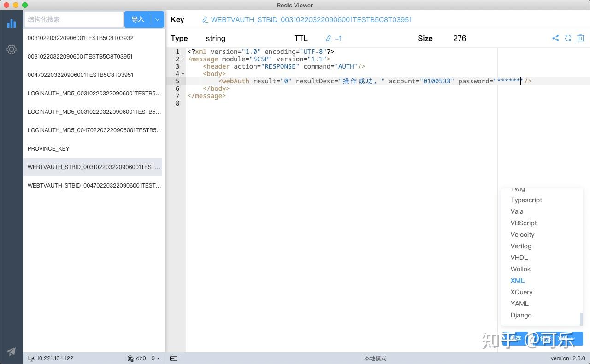
Task: Open the statistics panel via sidebar chart icon
Action: [x=11, y=23]
